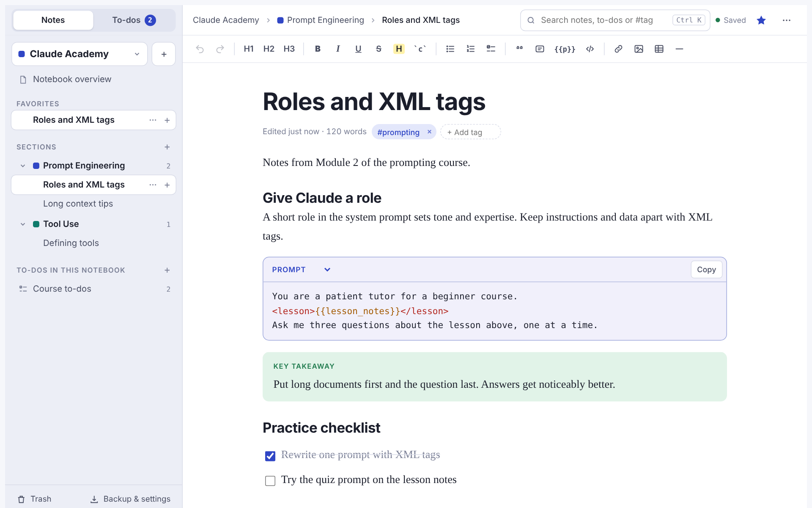Image resolution: width=812 pixels, height=508 pixels.
Task: Focus the search notes field
Action: (615, 20)
